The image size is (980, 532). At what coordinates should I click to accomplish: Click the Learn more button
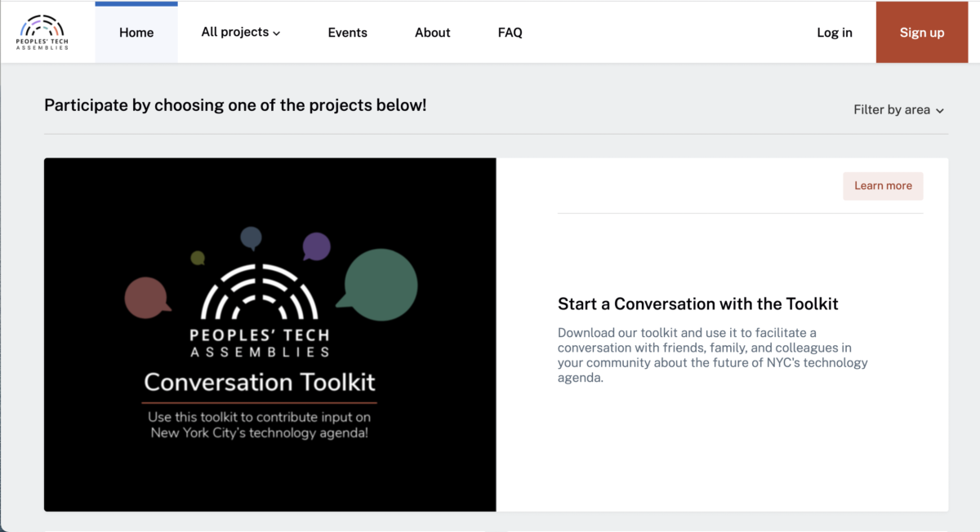(883, 186)
